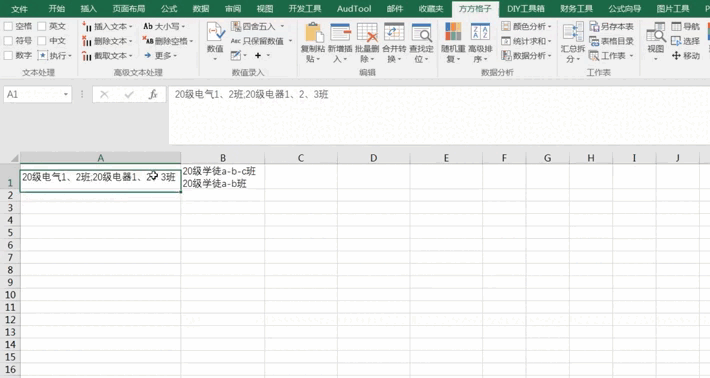Click the 合并转换 icon

click(x=394, y=33)
